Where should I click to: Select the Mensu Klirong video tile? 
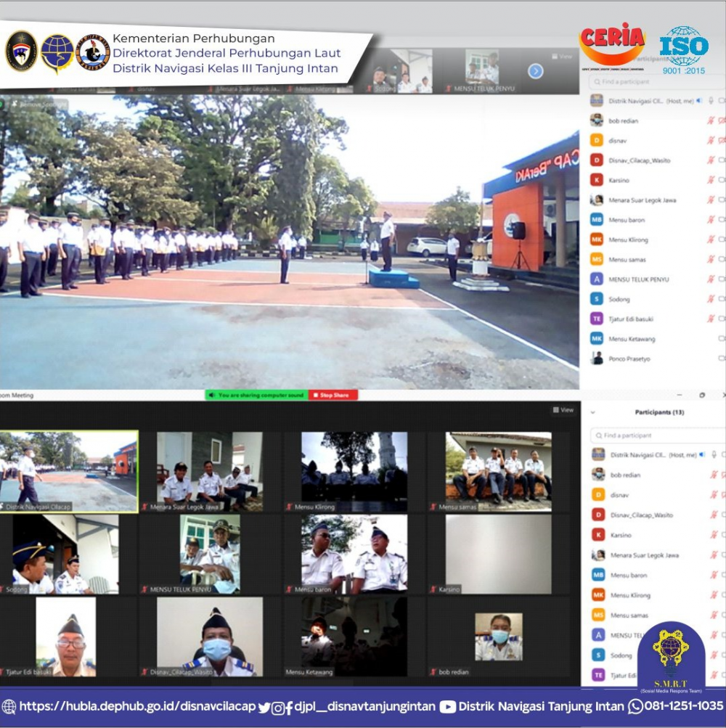(x=354, y=472)
